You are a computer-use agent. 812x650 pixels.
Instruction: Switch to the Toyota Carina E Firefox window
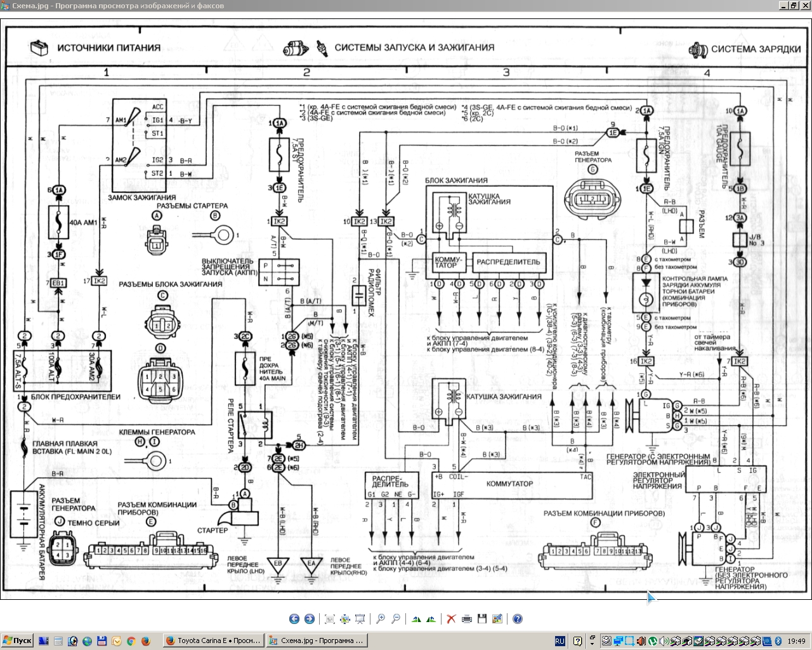click(213, 640)
